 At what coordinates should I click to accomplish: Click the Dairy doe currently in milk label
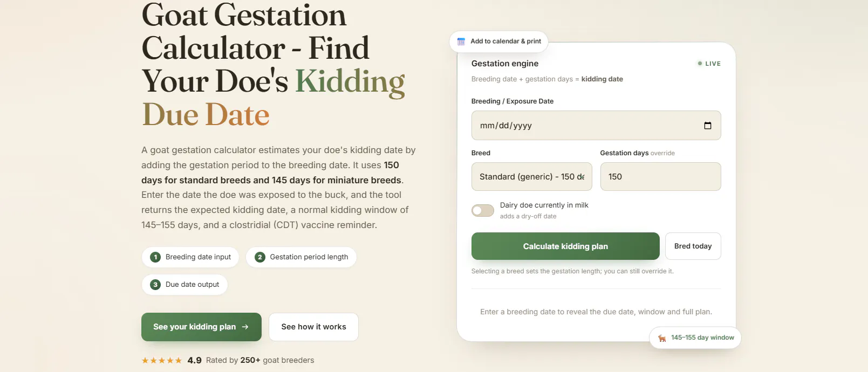pyautogui.click(x=544, y=205)
